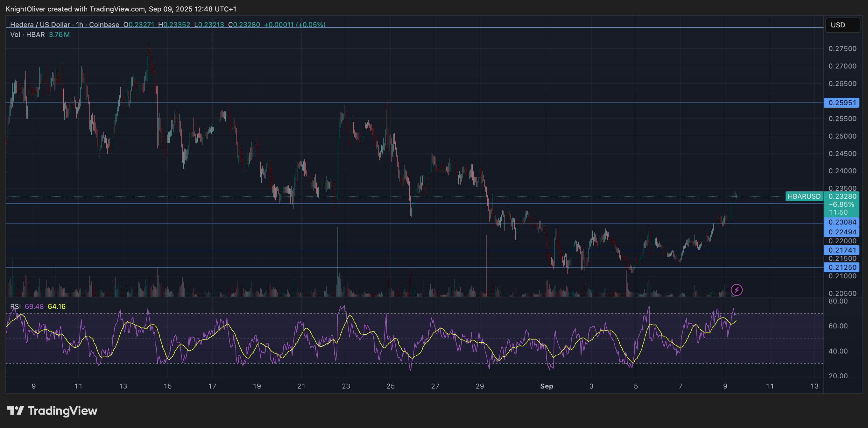Screen dimensions: 868x428
Task: Click the 0.25951 horizontal line price tag
Action: click(x=841, y=103)
